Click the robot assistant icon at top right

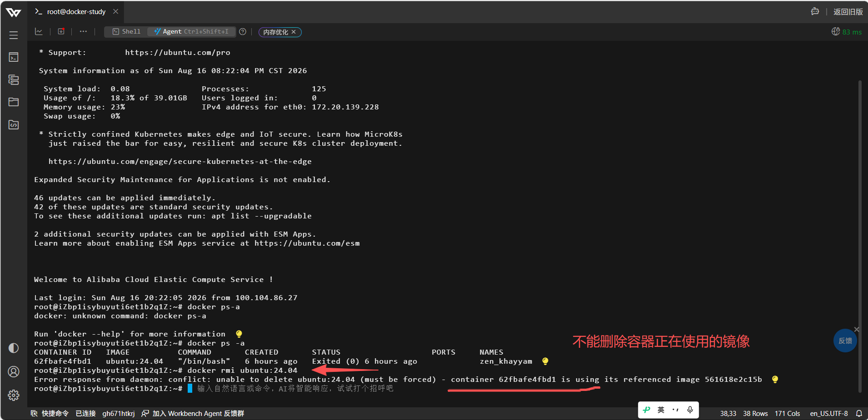pyautogui.click(x=815, y=11)
